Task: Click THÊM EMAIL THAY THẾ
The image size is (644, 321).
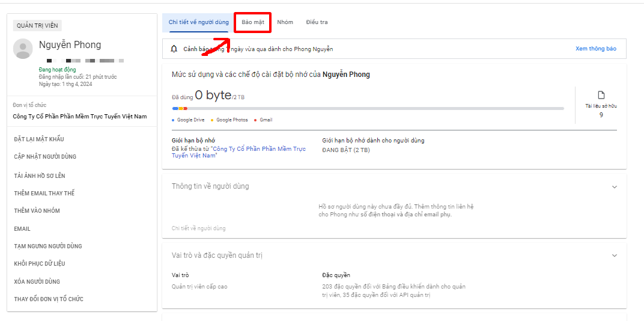Action: (44, 194)
